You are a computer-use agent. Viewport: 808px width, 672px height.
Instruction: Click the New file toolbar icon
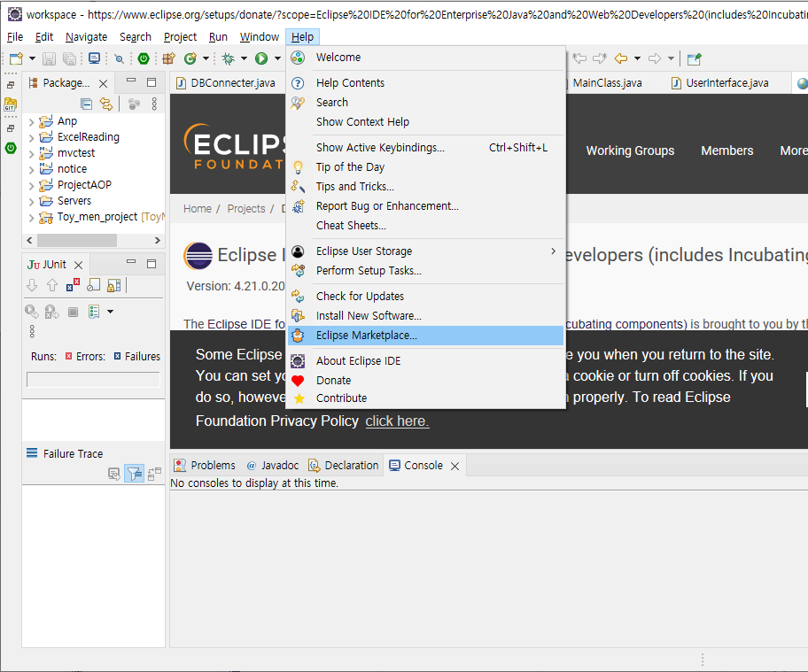pos(16,58)
